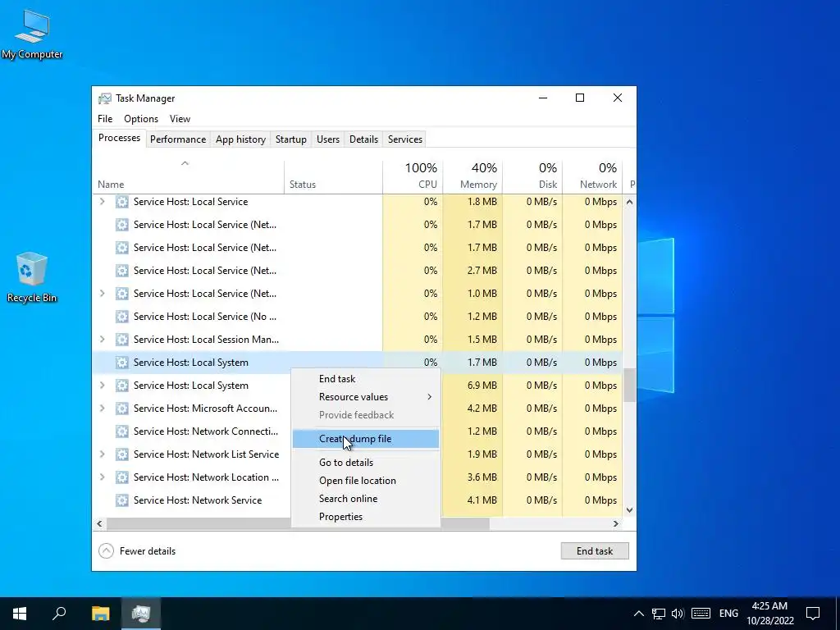The height and width of the screenshot is (630, 840).
Task: Expand Resource values submenu arrow
Action: tap(429, 397)
